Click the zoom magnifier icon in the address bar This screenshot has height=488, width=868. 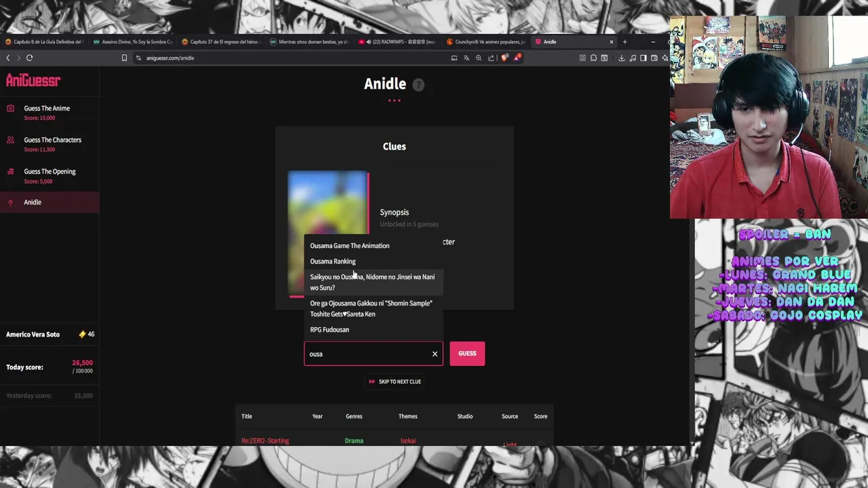click(479, 58)
